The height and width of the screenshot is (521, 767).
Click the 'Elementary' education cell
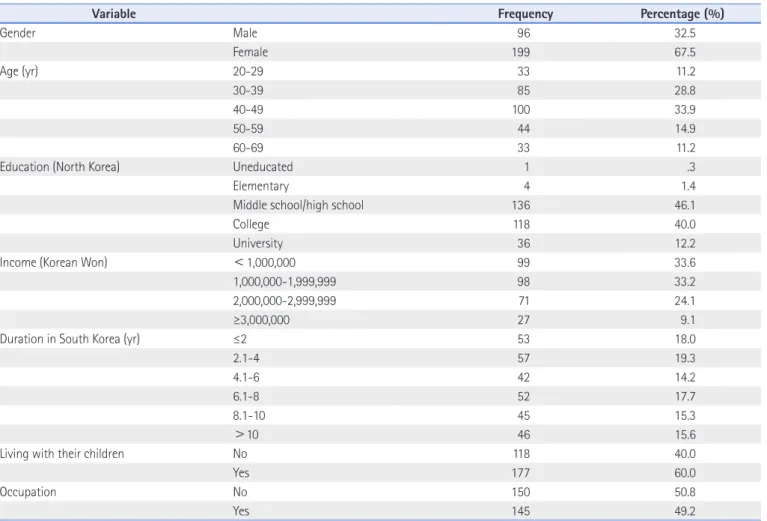click(x=261, y=186)
